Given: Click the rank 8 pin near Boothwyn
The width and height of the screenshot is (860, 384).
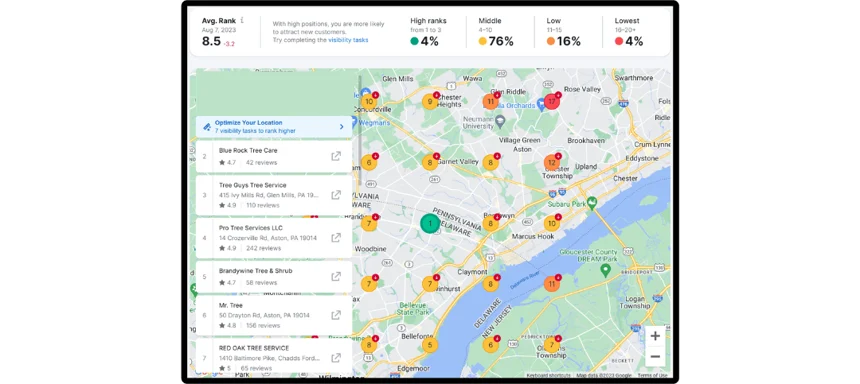Looking at the screenshot, I should [491, 223].
